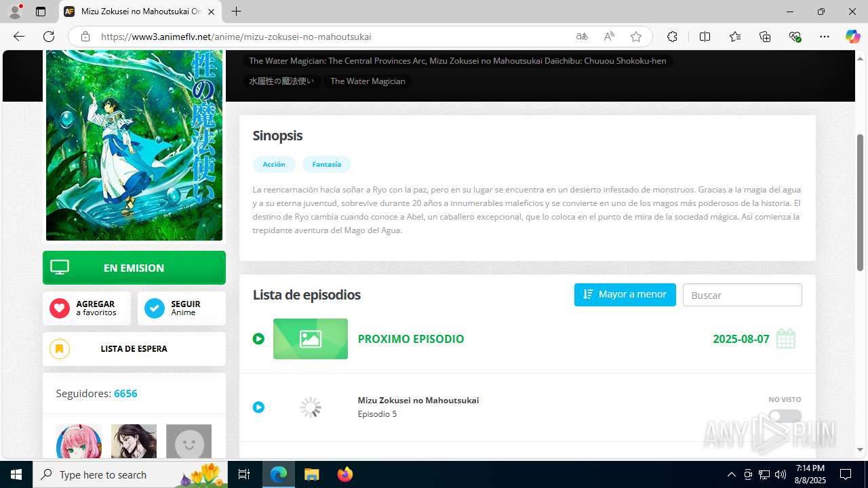The image size is (868, 488).
Task: Click the Acción genre tag
Action: pyautogui.click(x=274, y=164)
